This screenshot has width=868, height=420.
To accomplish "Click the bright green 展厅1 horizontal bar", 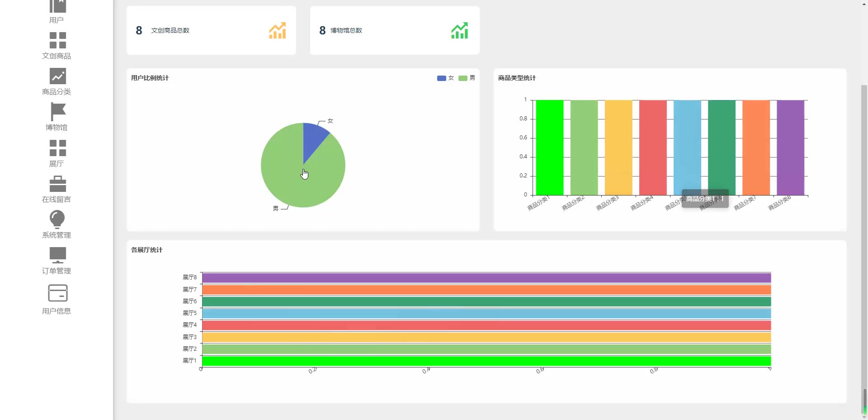I will pos(486,361).
